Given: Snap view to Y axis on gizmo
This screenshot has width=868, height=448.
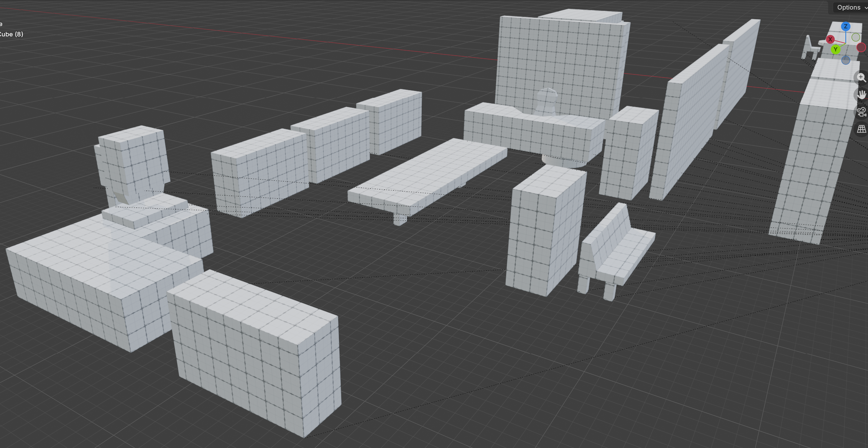Looking at the screenshot, I should pyautogui.click(x=836, y=49).
